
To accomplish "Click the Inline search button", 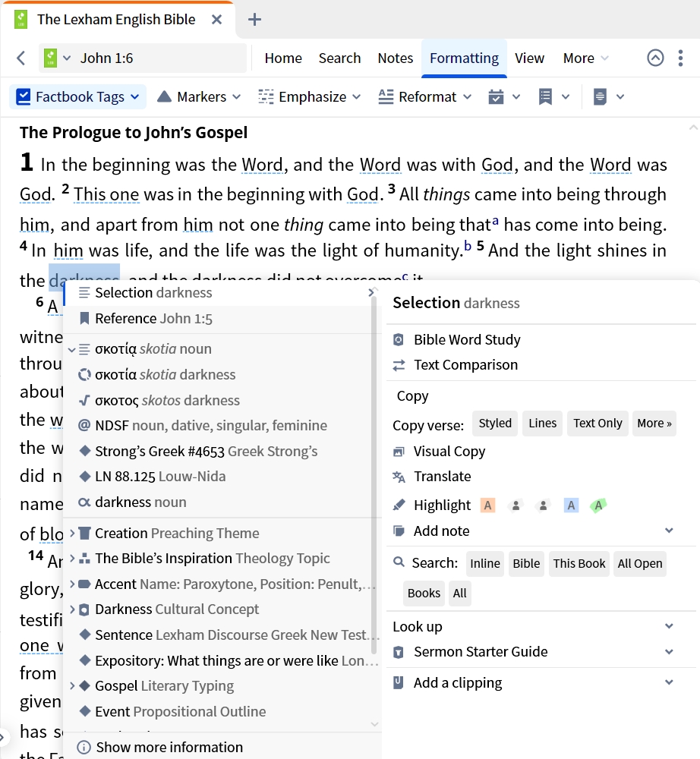I will tap(485, 564).
